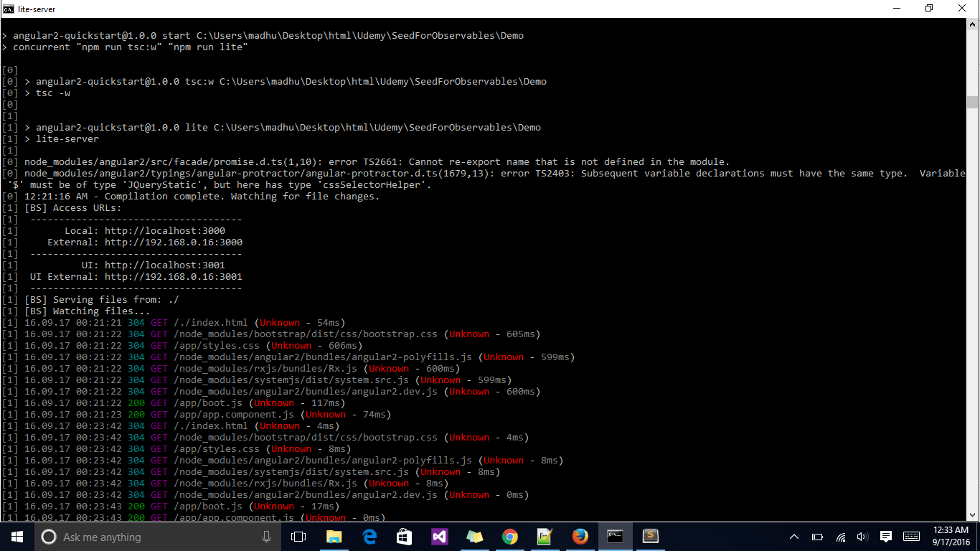Screen dimensions: 980x551
Task: Click the scrollbar up arrow
Action: pos(973,24)
